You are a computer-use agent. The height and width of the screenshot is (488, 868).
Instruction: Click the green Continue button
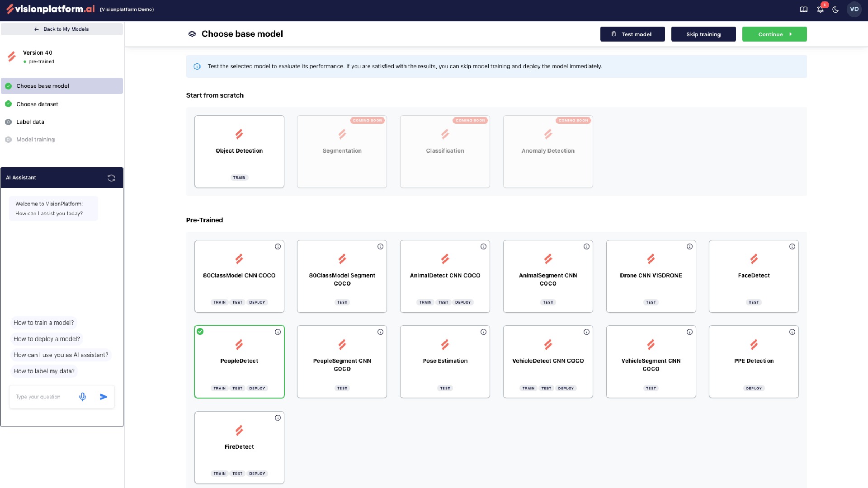[774, 34]
